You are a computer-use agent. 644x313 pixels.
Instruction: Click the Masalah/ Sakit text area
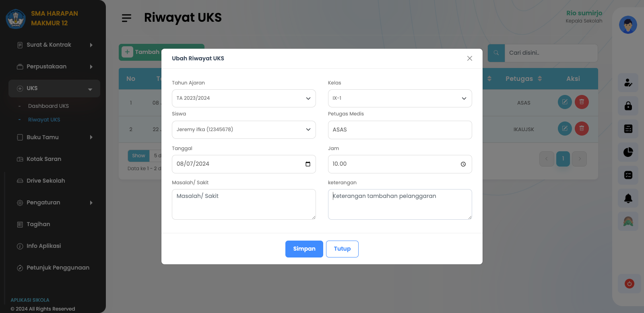[x=244, y=204]
